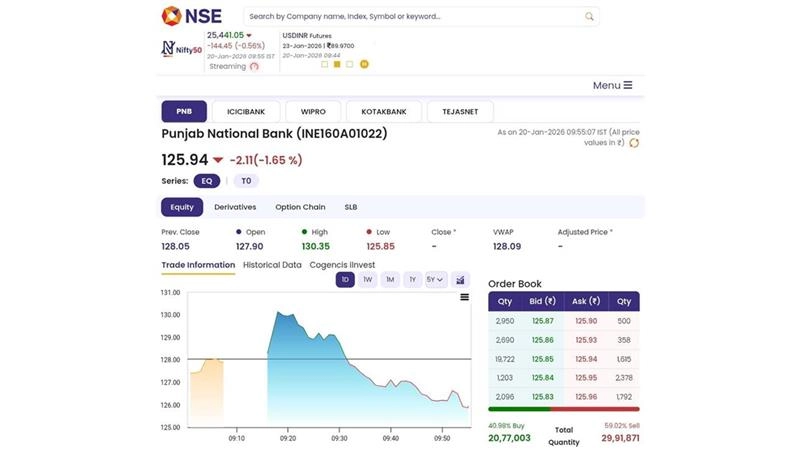Open the advanced chart icon button
This screenshot has height=450, width=800.
[460, 280]
